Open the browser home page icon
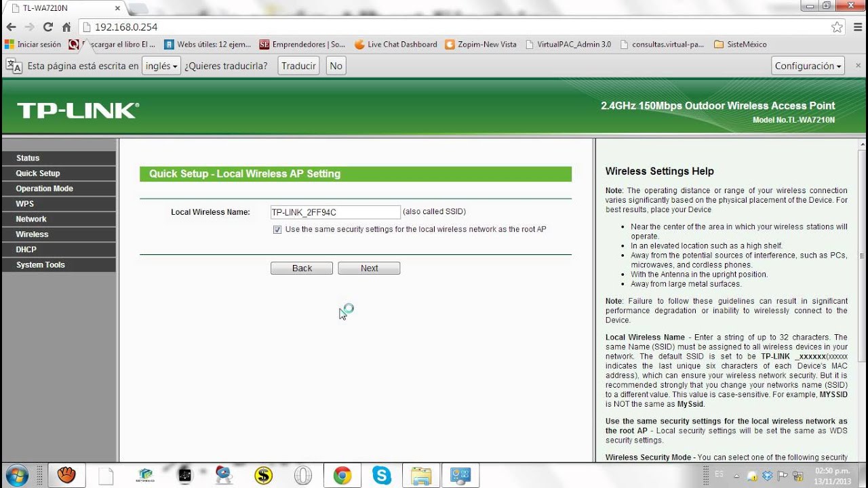Viewport: 868px width, 488px height. click(x=66, y=27)
